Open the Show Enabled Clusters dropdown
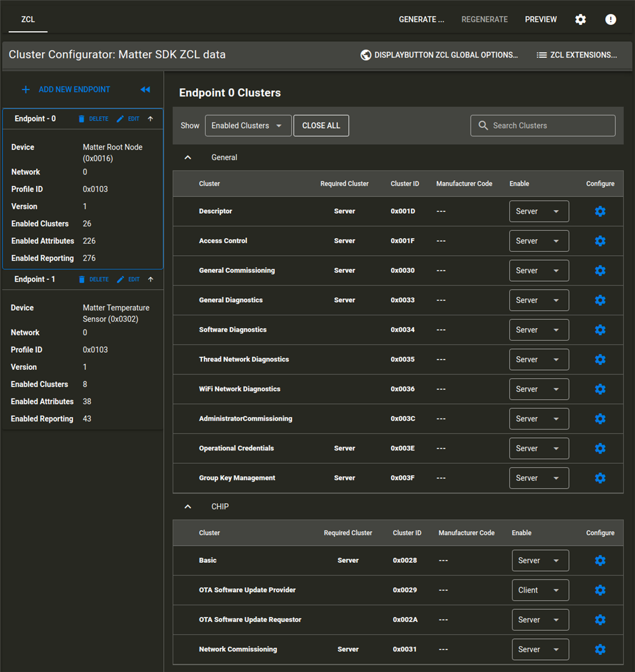The width and height of the screenshot is (635, 672). click(x=248, y=126)
